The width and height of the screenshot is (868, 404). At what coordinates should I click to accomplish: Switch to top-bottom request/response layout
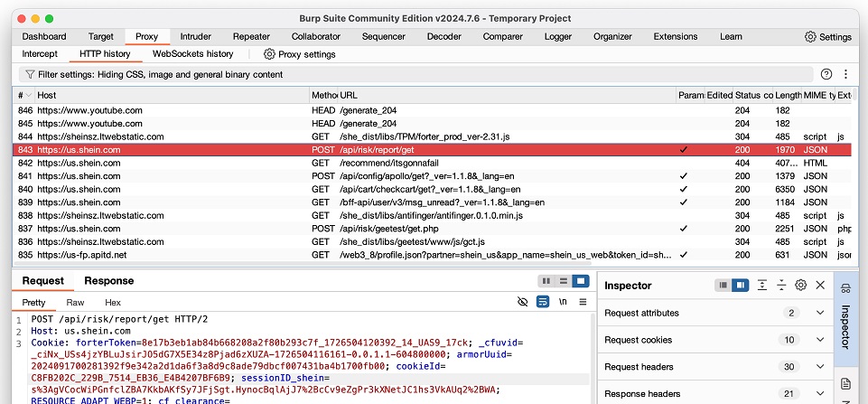[x=564, y=281]
